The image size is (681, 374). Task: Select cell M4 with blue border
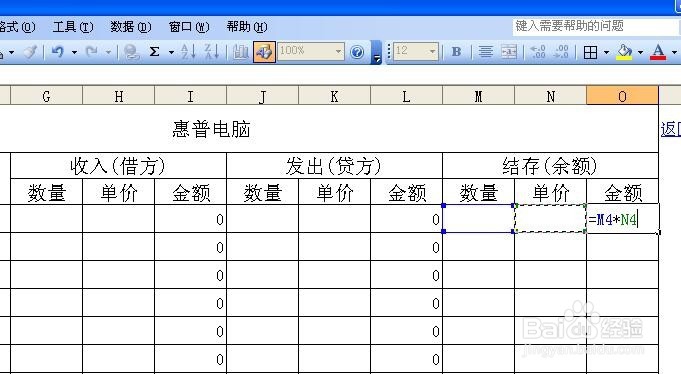pos(479,219)
